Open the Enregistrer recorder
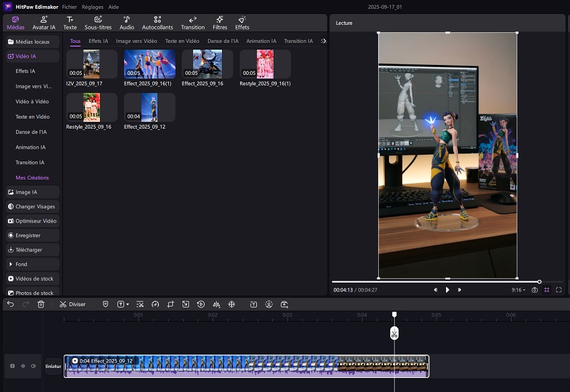 tap(32, 235)
